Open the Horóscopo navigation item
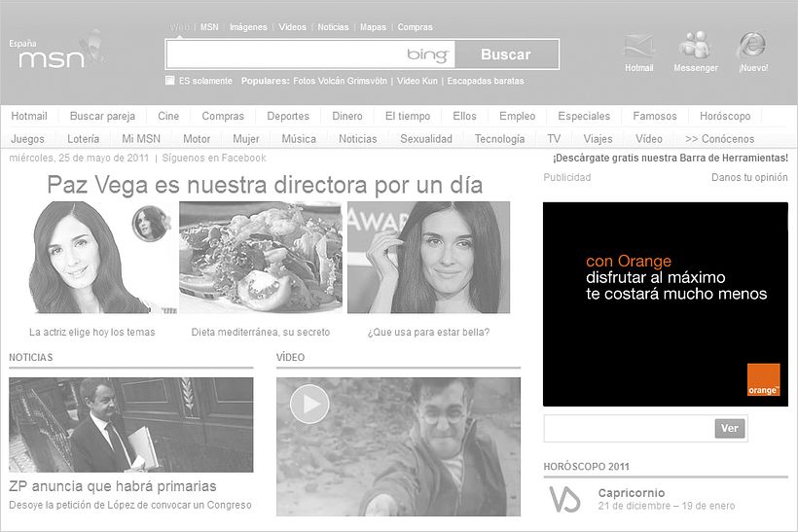This screenshot has height=532, width=798. [725, 116]
